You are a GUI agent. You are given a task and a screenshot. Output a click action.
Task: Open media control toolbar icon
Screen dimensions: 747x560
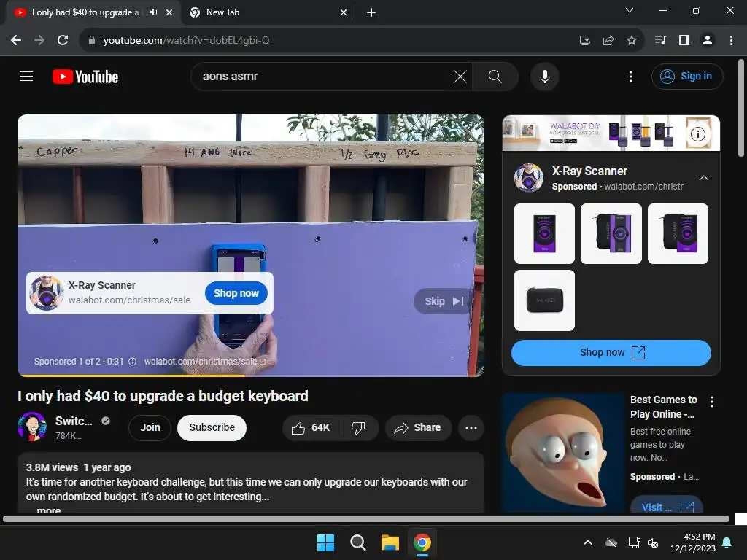tap(660, 40)
